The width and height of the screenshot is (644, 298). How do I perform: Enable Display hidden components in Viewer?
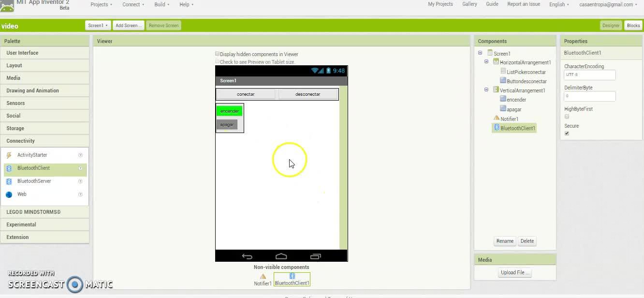pos(218,54)
